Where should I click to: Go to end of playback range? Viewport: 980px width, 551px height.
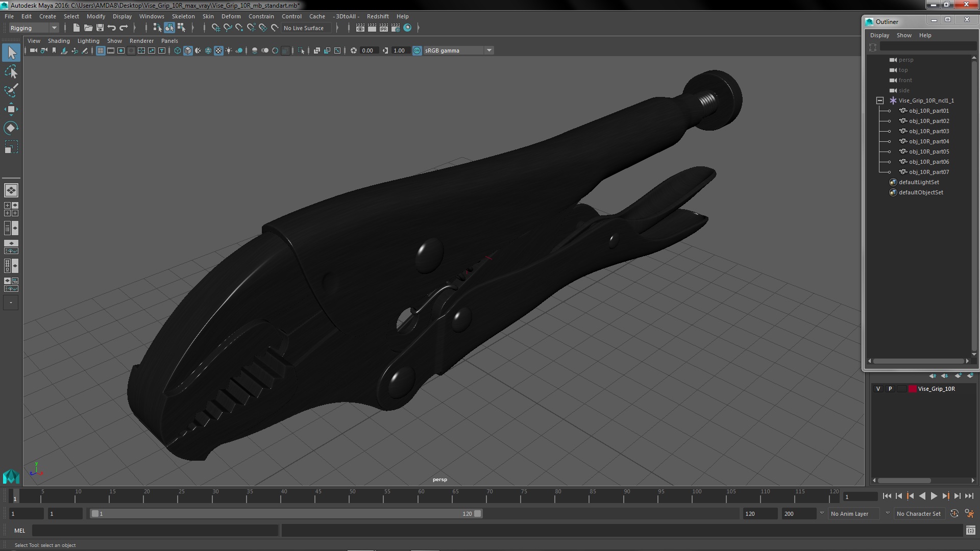point(969,496)
